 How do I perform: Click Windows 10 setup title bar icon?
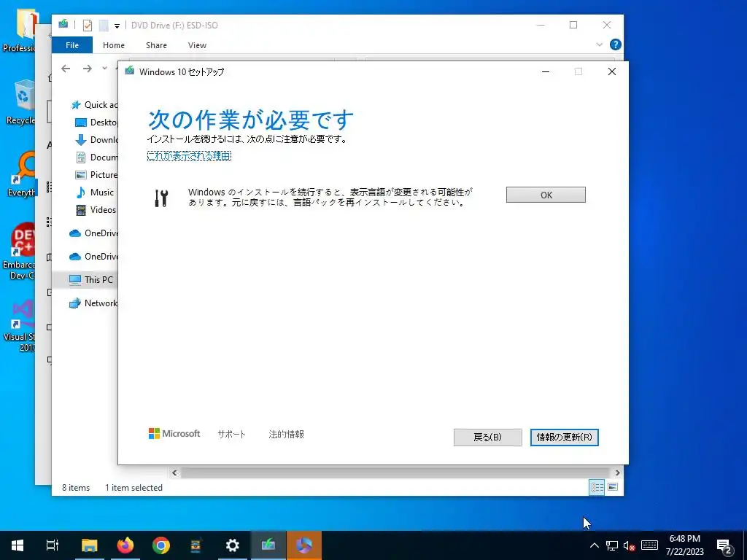coord(129,71)
